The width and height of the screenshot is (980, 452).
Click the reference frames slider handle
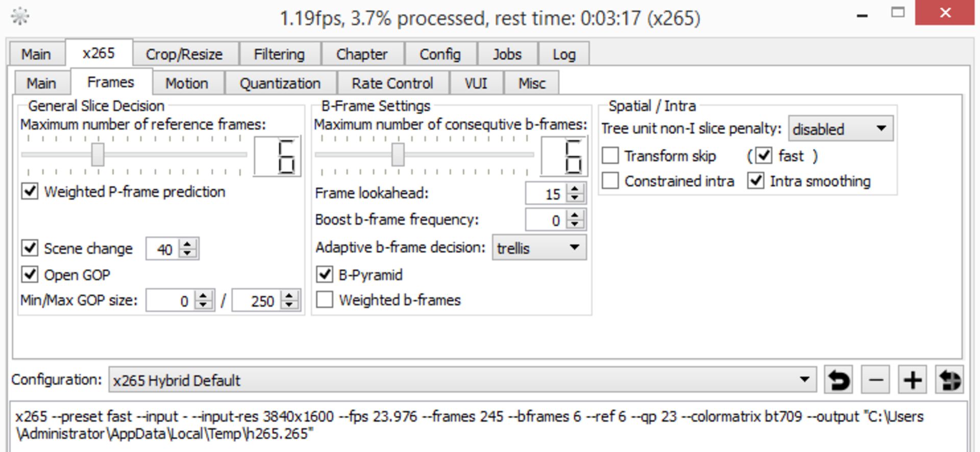tap(97, 155)
